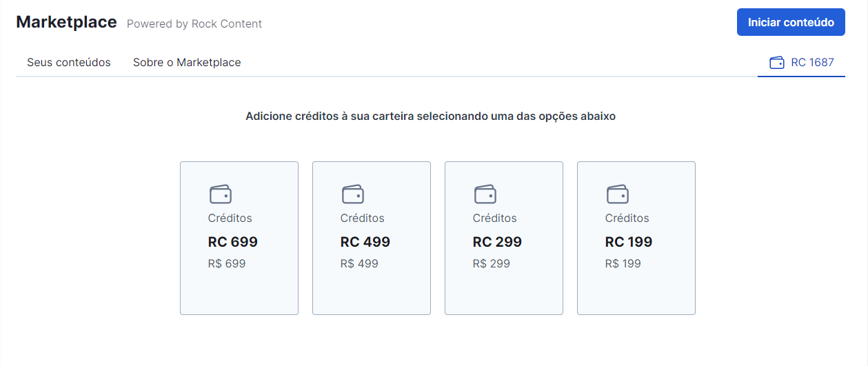Click the wallet icon beside RC 1687
The image size is (868, 366).
point(776,63)
